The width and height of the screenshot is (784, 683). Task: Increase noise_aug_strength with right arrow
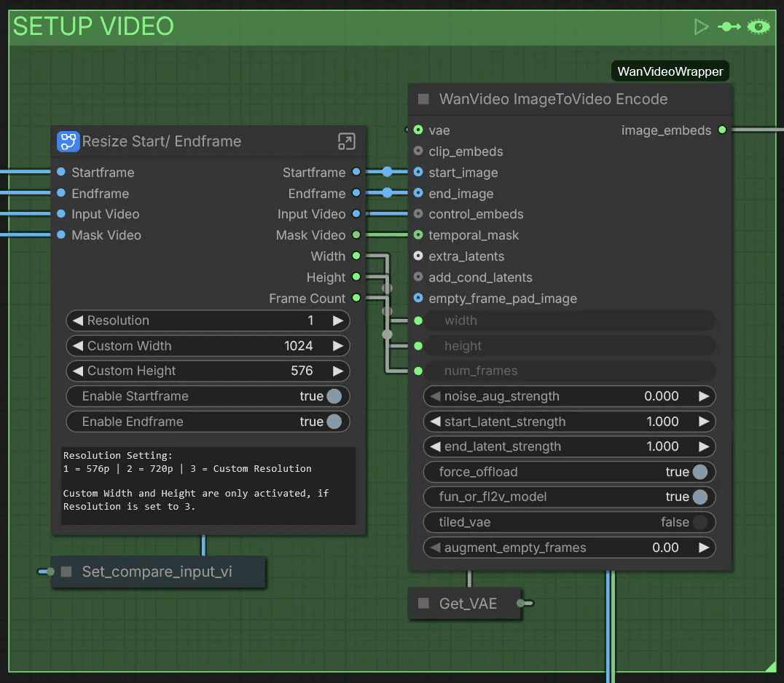(704, 396)
